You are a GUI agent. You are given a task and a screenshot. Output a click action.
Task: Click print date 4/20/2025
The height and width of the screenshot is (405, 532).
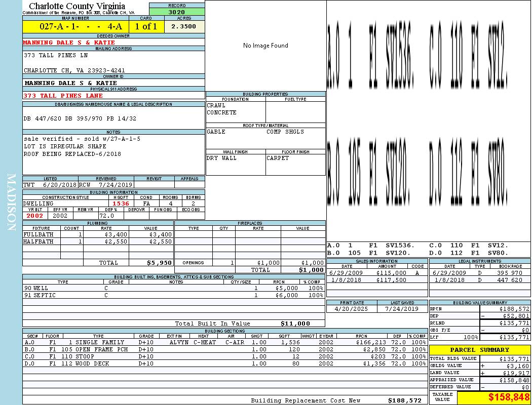tap(351, 309)
